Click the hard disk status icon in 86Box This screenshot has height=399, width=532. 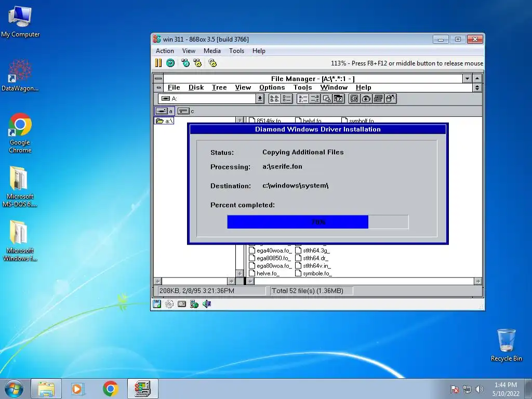(182, 303)
